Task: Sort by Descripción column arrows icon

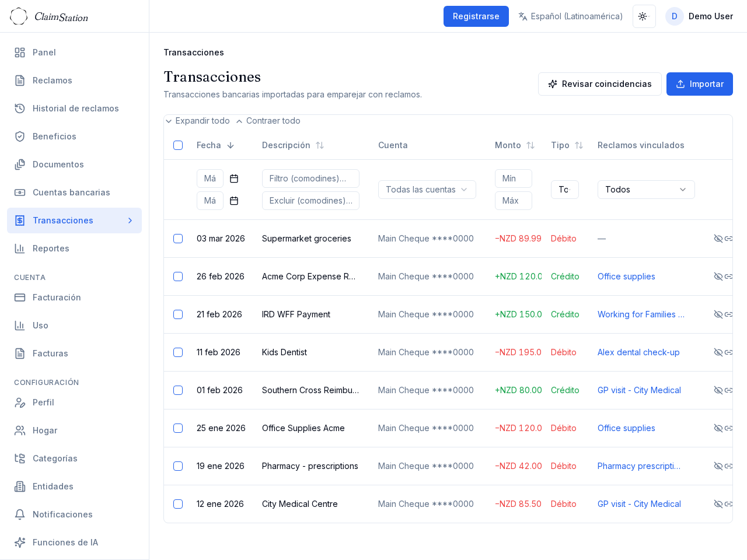Action: click(x=320, y=145)
